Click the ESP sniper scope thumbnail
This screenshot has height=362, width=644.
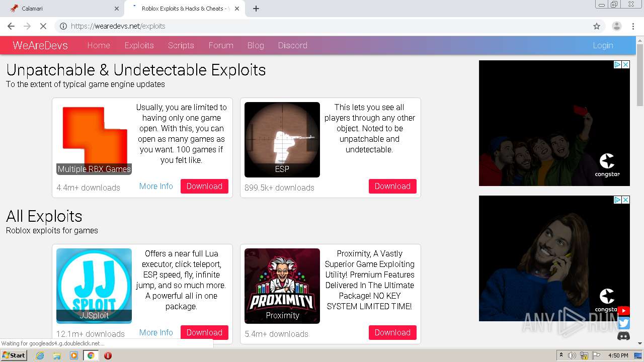tap(282, 139)
